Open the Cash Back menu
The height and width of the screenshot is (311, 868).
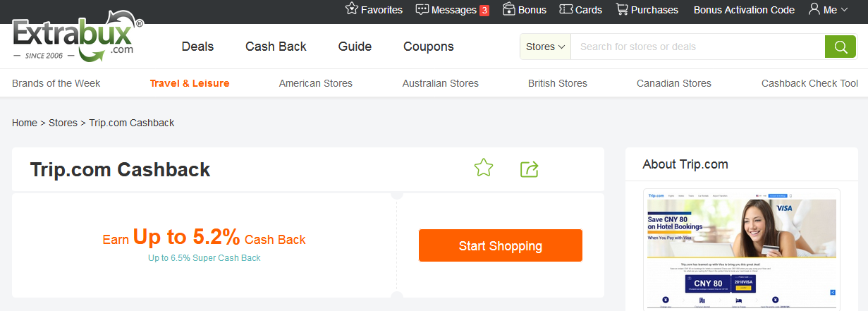276,47
